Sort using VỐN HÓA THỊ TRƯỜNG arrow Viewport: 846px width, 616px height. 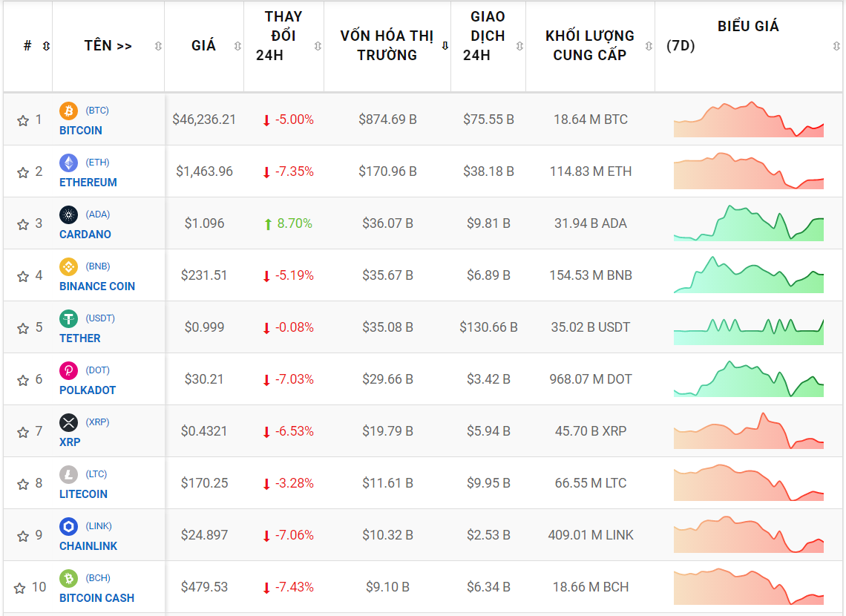pyautogui.click(x=445, y=46)
